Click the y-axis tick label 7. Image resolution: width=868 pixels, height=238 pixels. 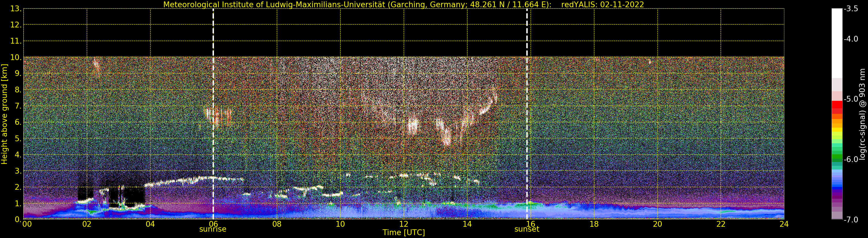pos(18,106)
